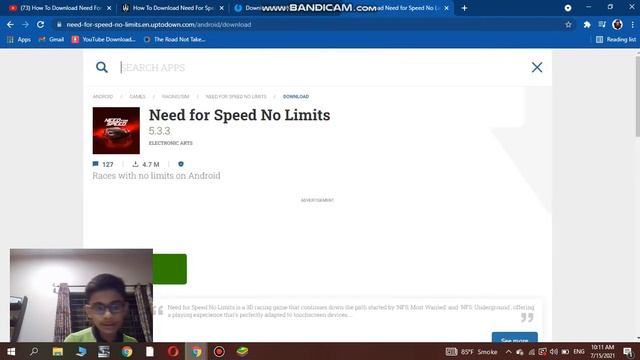The image size is (640, 360).
Task: Go back in the browser
Action: pos(10,24)
